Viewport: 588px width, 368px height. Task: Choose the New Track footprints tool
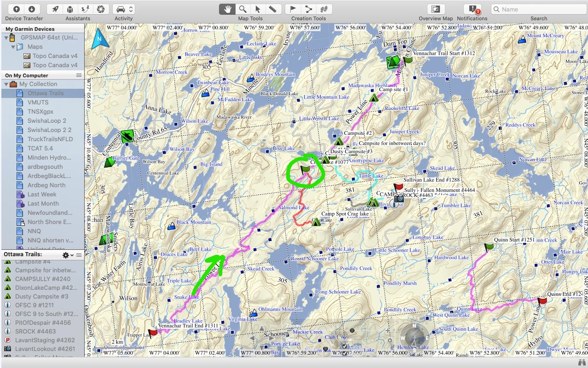click(323, 9)
